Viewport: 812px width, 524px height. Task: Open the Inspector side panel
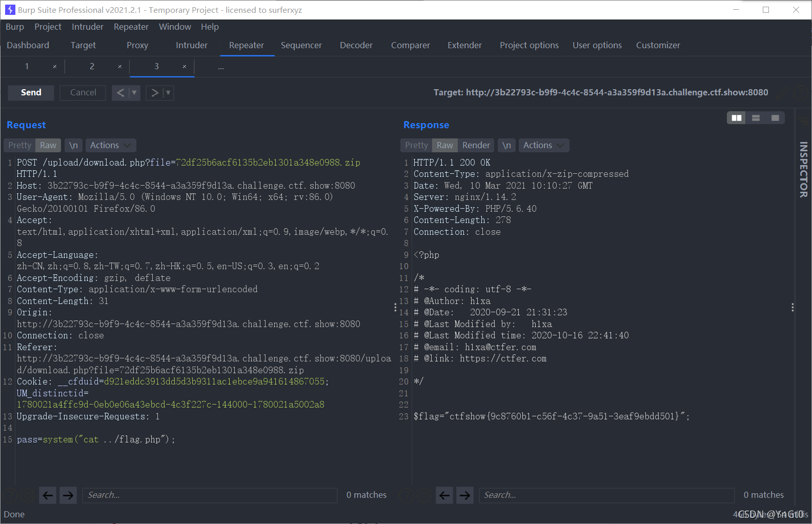tap(803, 169)
